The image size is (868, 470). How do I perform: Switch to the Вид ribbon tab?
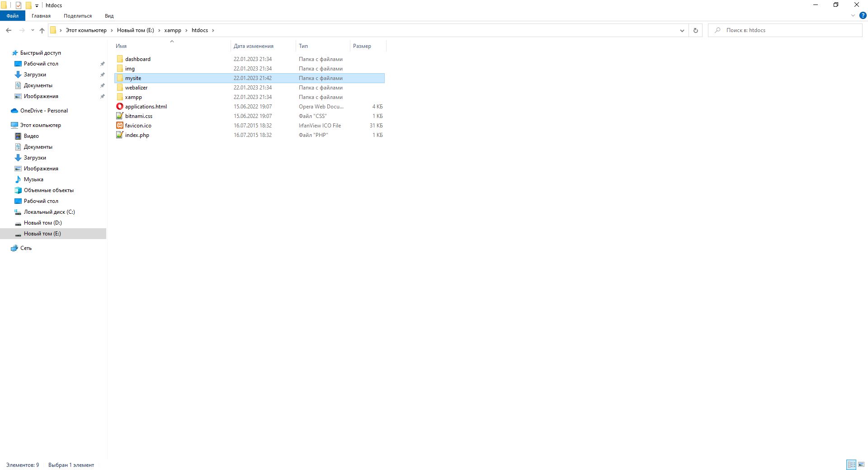click(109, 16)
